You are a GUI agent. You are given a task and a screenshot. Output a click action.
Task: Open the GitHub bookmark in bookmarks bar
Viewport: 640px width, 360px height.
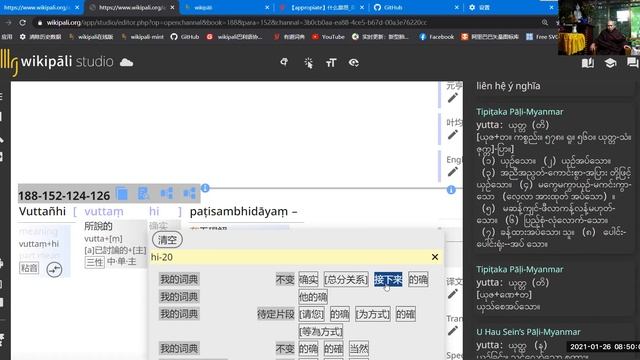tap(185, 37)
